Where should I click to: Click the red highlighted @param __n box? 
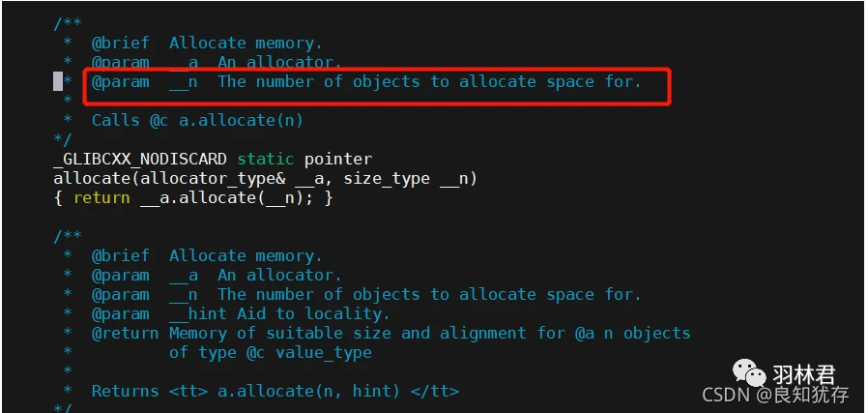(377, 86)
